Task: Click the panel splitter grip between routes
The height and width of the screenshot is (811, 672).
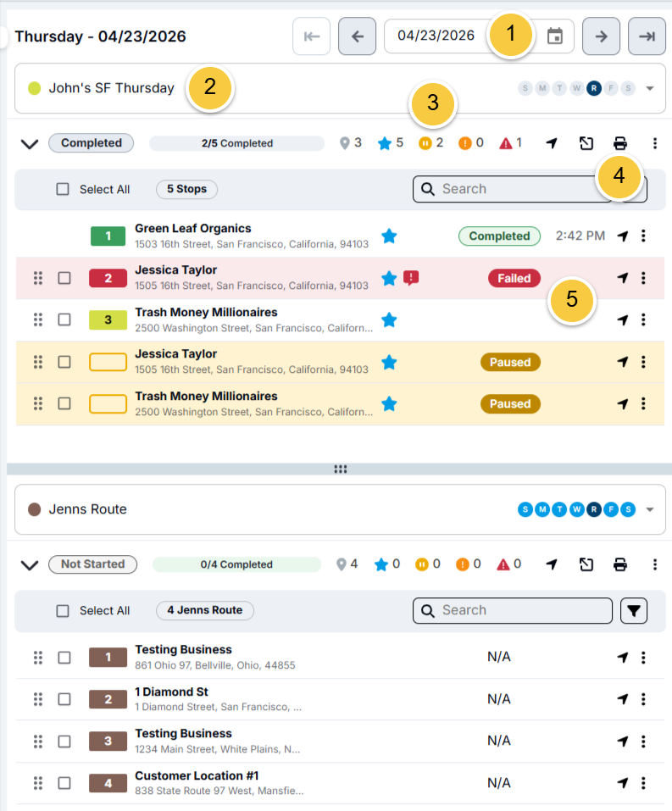Action: [341, 469]
